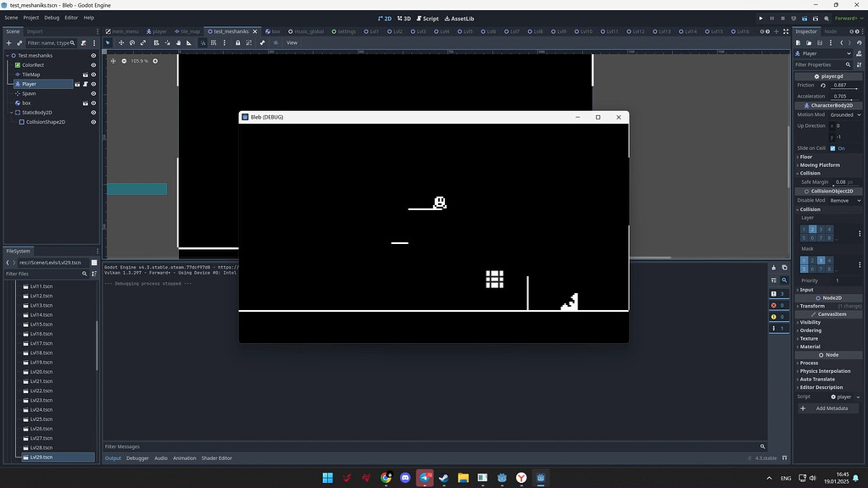The width and height of the screenshot is (868, 488).
Task: Zoom in the 2D viewport
Action: tap(155, 61)
